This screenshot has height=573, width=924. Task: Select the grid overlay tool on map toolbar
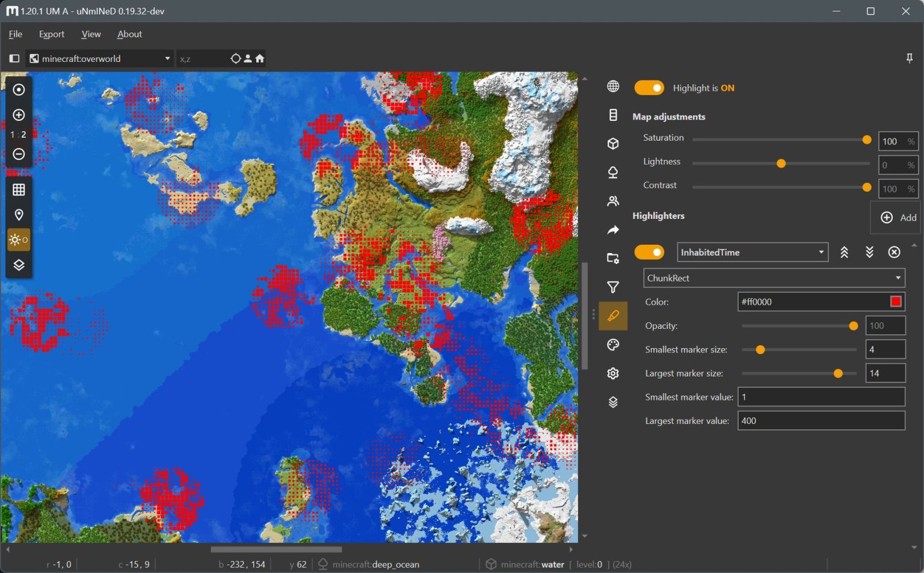point(18,189)
